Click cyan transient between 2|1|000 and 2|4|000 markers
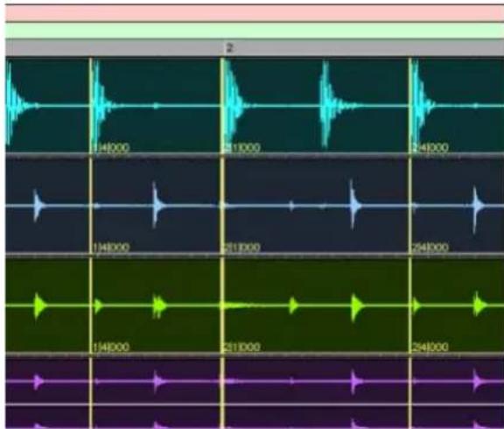The height and width of the screenshot is (429, 504). tap(326, 104)
